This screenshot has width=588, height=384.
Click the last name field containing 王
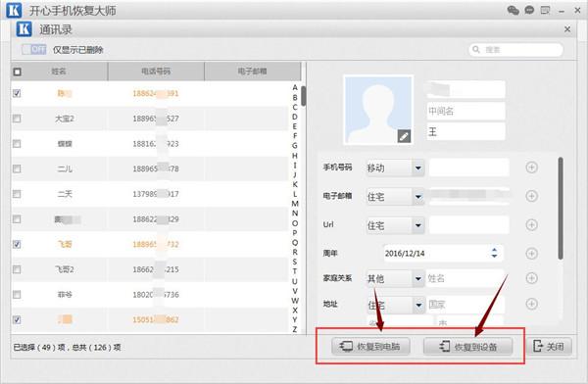pyautogui.click(x=465, y=131)
